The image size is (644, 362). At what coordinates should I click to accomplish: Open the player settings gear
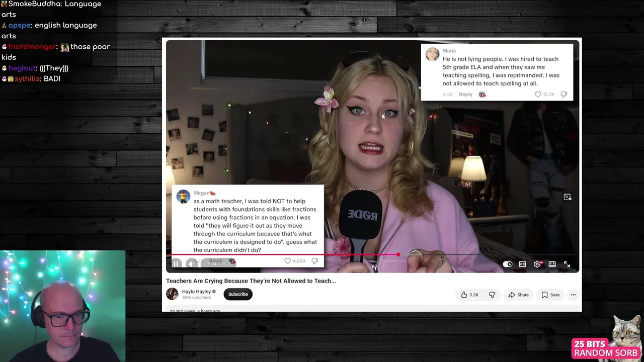tap(537, 264)
